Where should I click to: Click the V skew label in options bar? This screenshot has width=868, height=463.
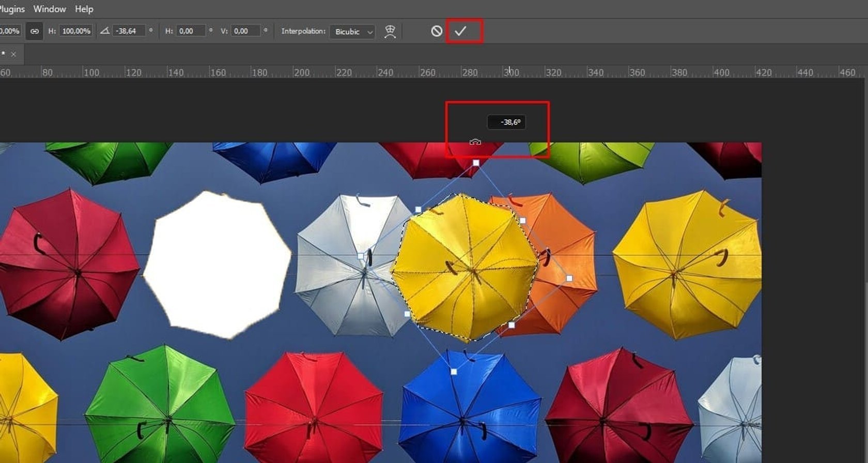pos(224,31)
